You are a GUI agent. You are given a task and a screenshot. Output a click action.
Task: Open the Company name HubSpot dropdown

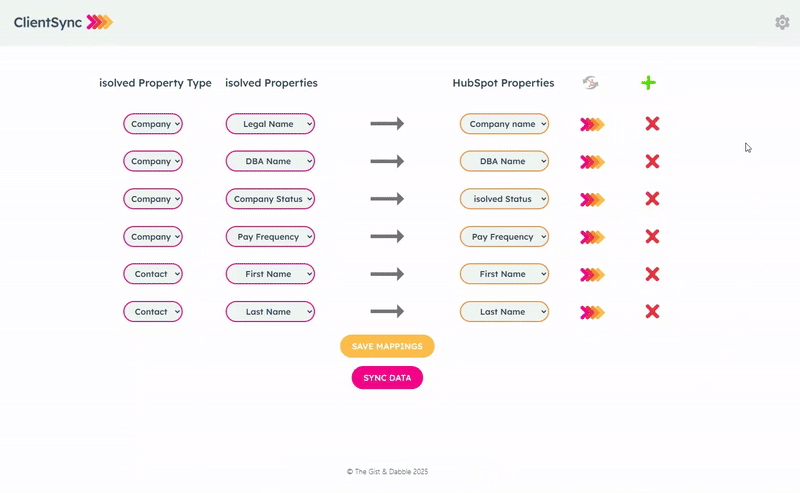[504, 124]
